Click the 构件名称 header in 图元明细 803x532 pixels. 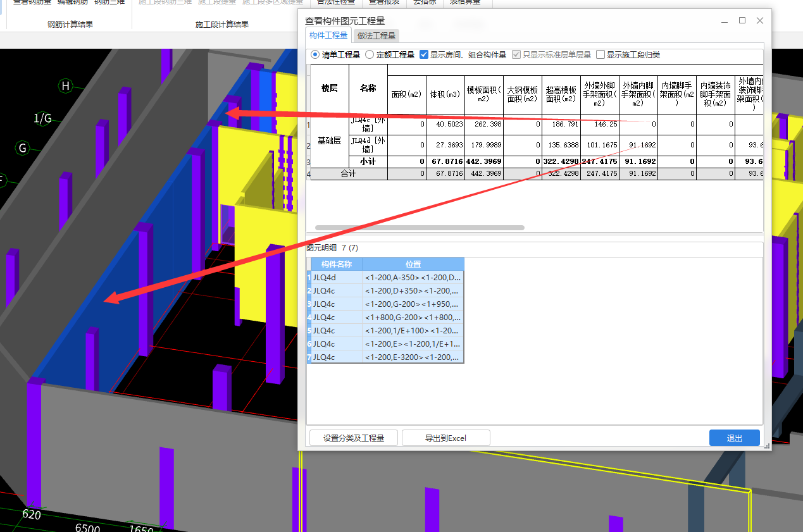click(x=336, y=264)
